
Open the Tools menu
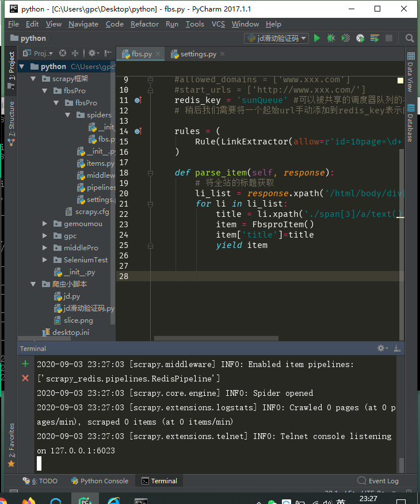pyautogui.click(x=194, y=24)
